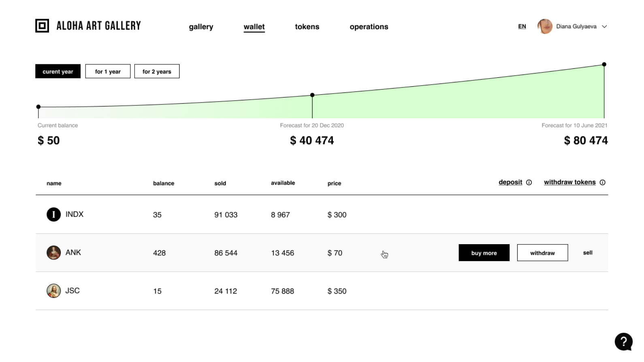Click Diana Gulyaeva's profile avatar
The image size is (644, 362).
coord(545,26)
